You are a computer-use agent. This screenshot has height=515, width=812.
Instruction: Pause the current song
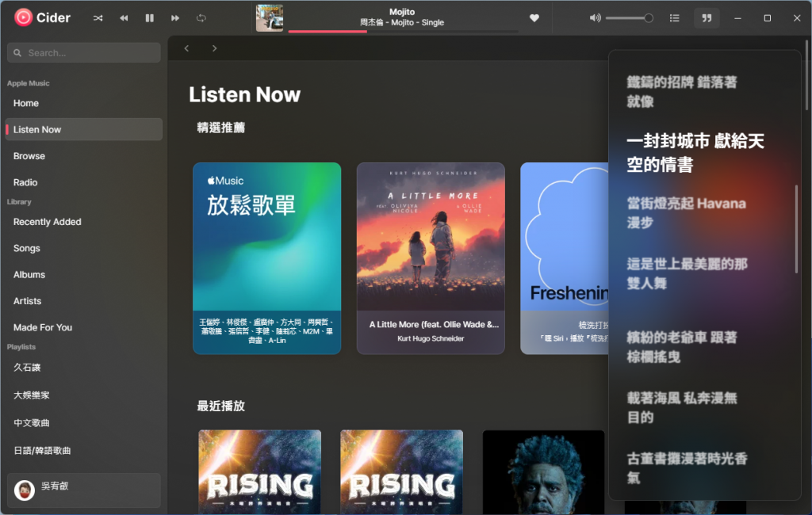click(x=149, y=18)
